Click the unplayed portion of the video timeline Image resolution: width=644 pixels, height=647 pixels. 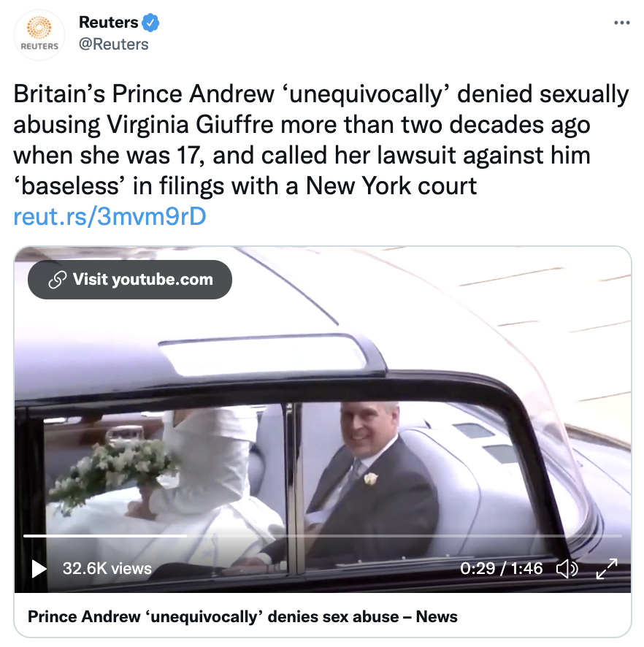[x=405, y=536]
